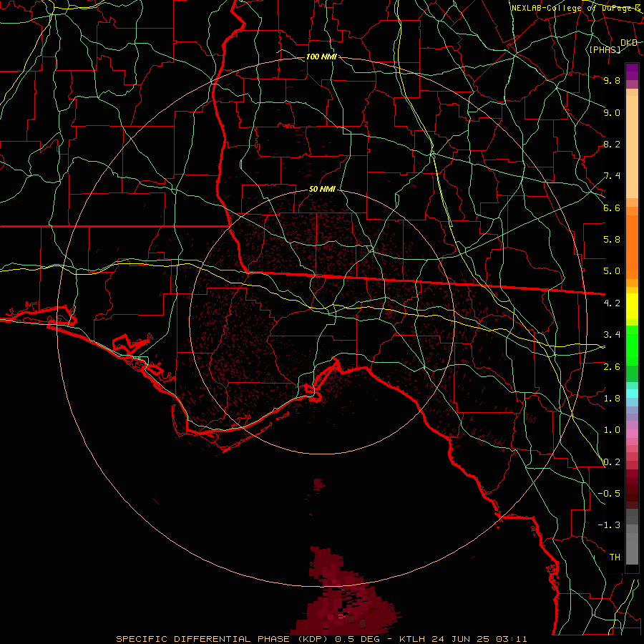Click the '7.4' scale label
Image resolution: width=644 pixels, height=644 pixels.
(x=612, y=176)
